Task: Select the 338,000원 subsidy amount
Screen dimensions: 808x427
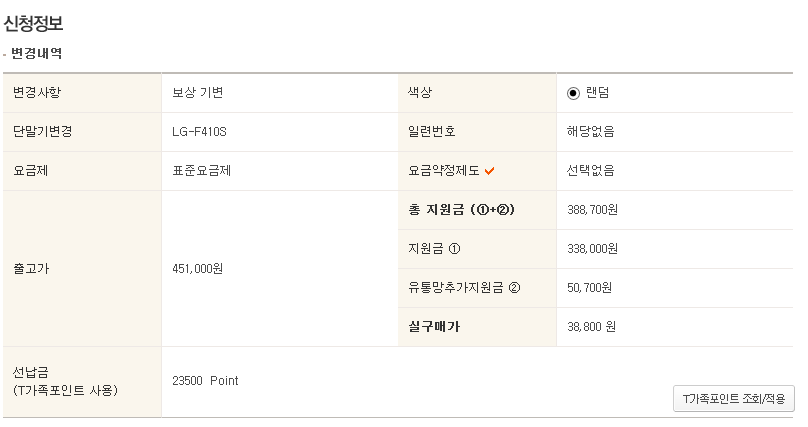Action: (593, 249)
